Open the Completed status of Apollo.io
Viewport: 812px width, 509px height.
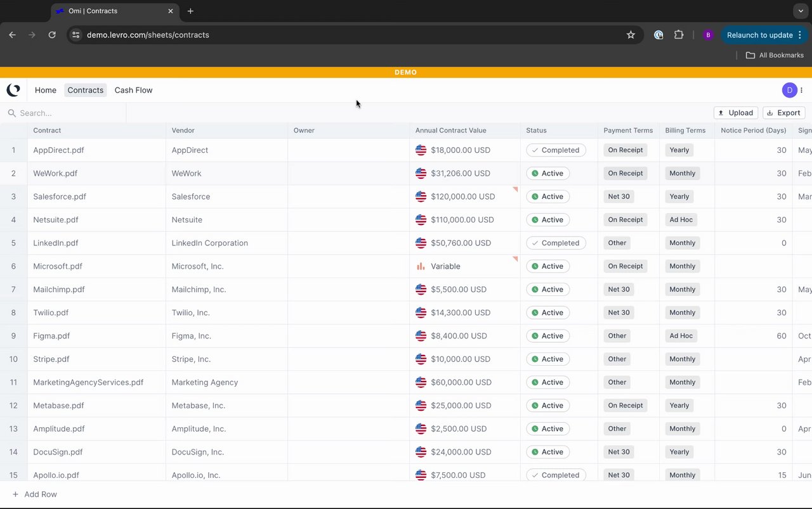(556, 475)
